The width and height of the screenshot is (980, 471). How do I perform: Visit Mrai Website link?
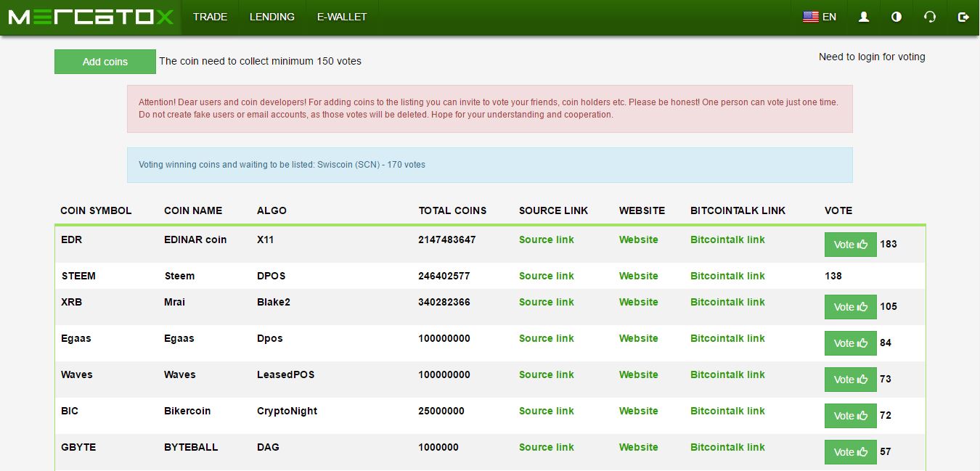(639, 302)
